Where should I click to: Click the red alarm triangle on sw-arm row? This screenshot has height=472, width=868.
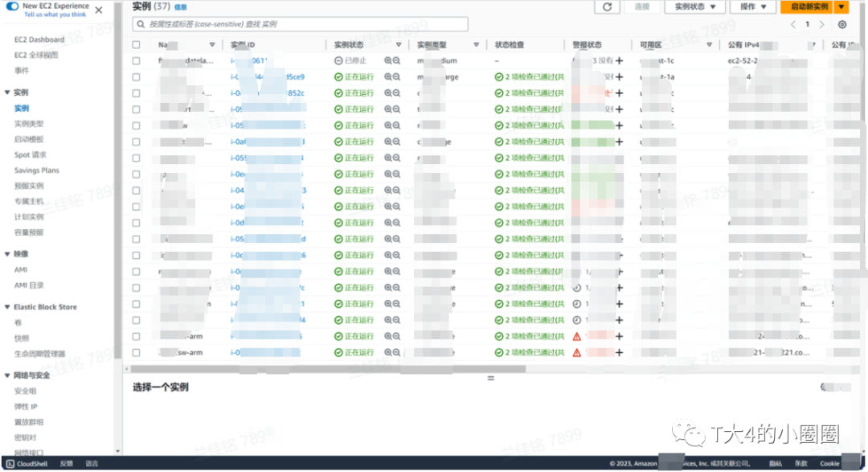577,352
